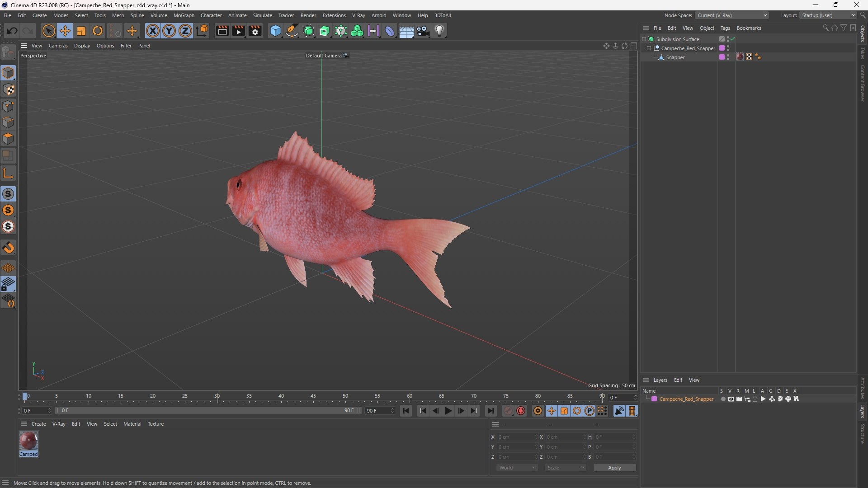The width and height of the screenshot is (868, 488).
Task: Switch to Polygons mode in left sidebar
Action: pyautogui.click(x=8, y=139)
